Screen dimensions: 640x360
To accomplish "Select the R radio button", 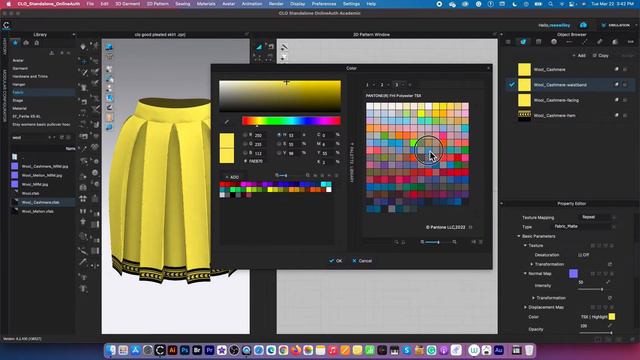I will pyautogui.click(x=245, y=135).
